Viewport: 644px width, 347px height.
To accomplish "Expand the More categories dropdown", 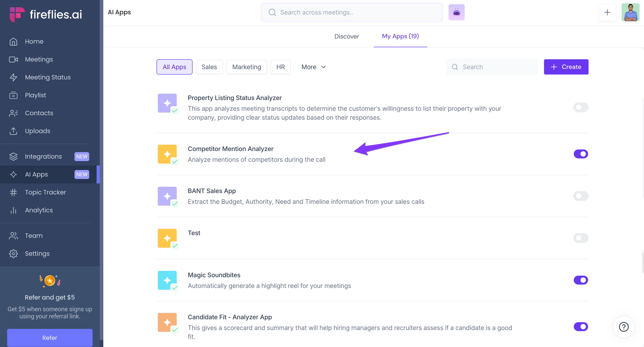I will [314, 67].
